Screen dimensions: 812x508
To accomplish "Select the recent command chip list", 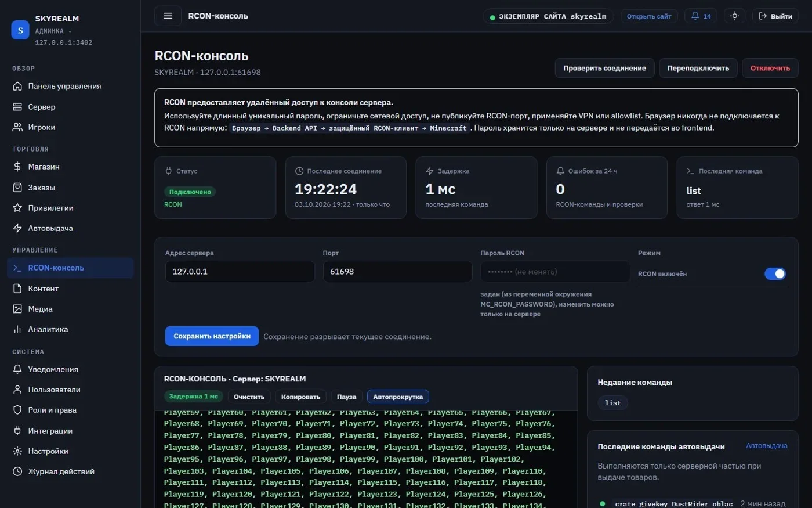I will (x=613, y=403).
